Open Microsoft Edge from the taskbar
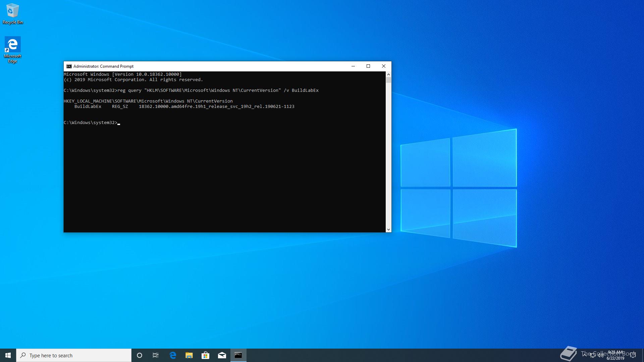644x362 pixels. tap(173, 355)
